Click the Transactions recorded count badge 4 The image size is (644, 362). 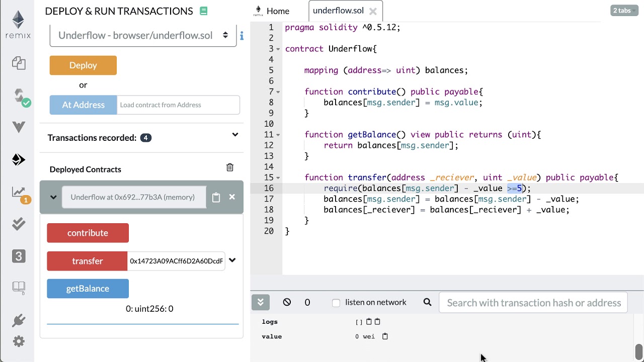146,138
